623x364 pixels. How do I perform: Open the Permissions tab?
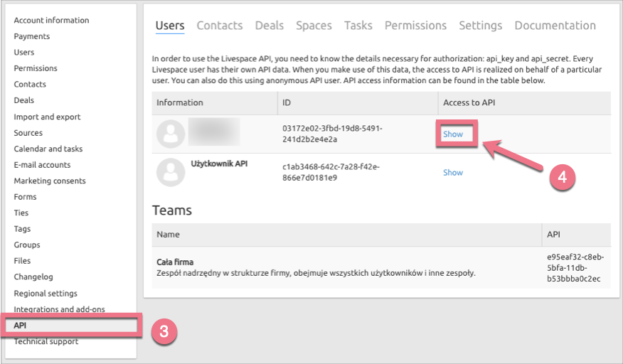click(415, 26)
